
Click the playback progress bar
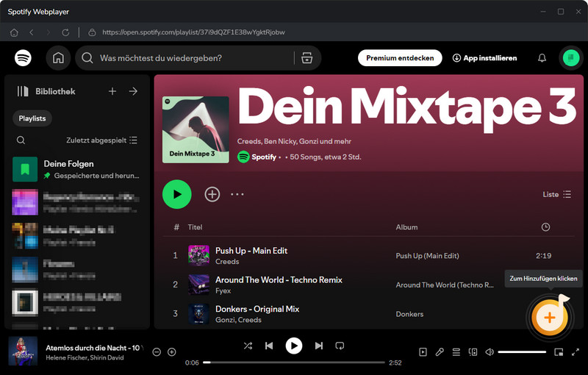click(294, 362)
